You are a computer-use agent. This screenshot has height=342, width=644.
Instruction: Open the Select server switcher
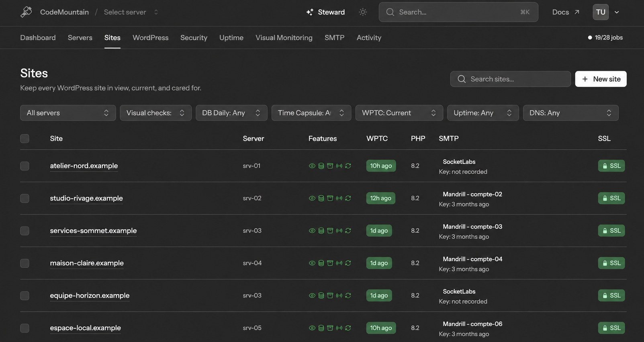click(x=131, y=12)
